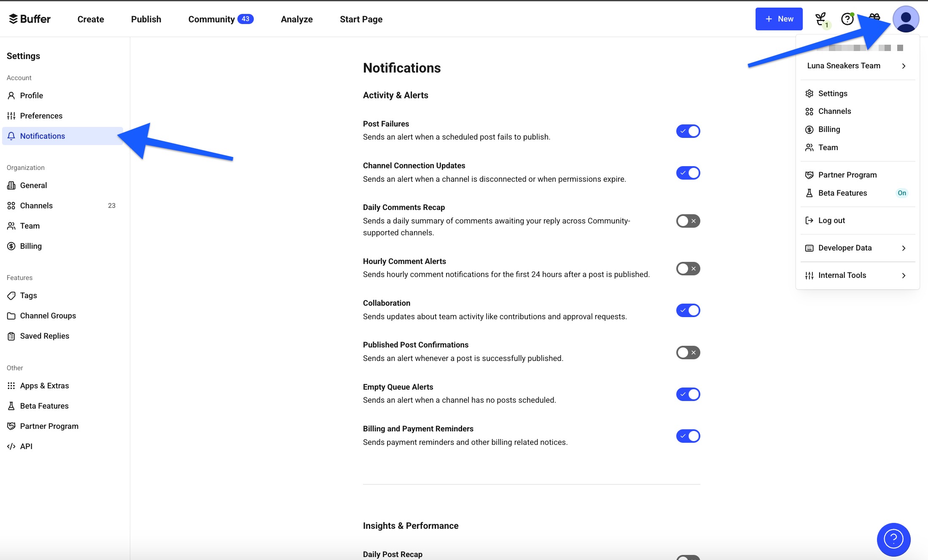Image resolution: width=928 pixels, height=560 pixels.
Task: Log out from the account menu
Action: coord(831,220)
